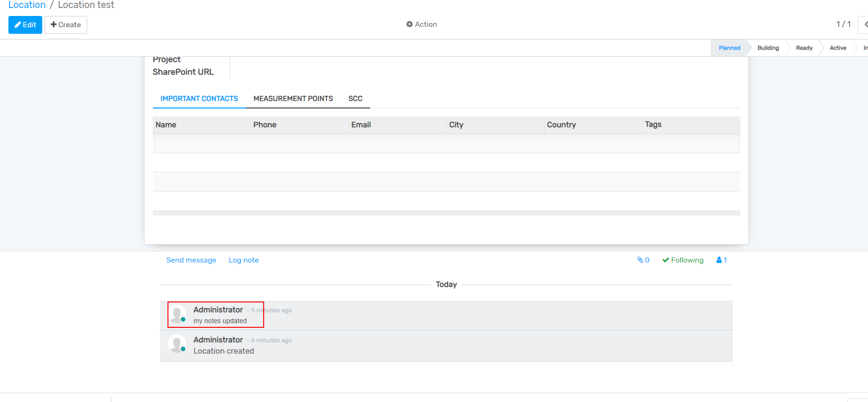
Task: Set status to Active stage
Action: pos(838,48)
